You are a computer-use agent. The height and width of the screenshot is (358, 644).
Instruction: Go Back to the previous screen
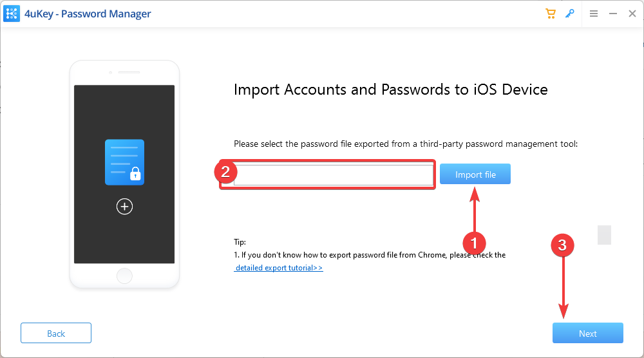[56, 333]
